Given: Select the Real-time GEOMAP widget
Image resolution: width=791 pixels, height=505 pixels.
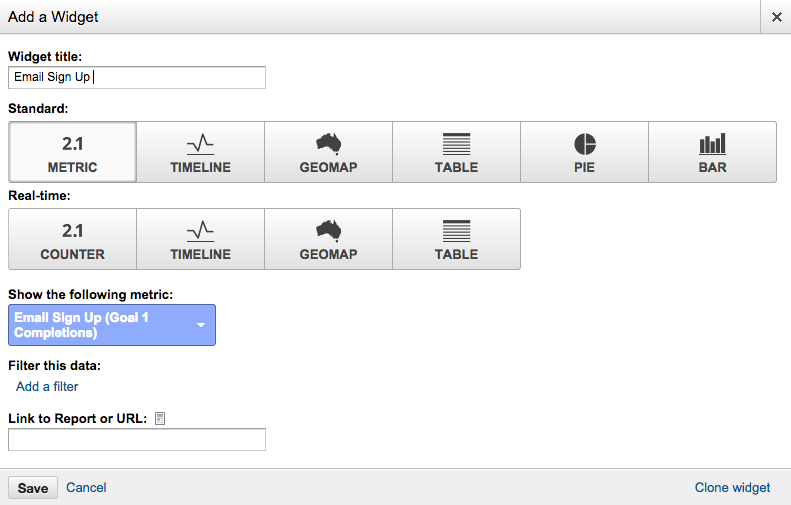Looking at the screenshot, I should coord(328,239).
